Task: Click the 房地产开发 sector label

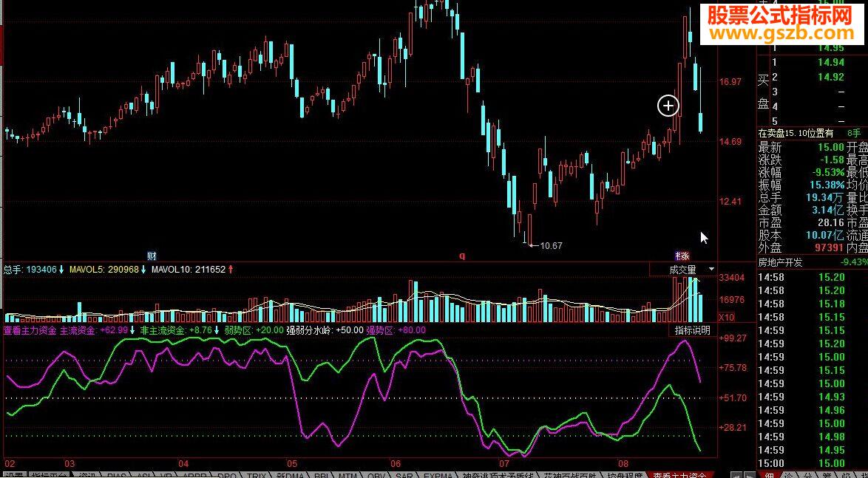Action: [781, 262]
